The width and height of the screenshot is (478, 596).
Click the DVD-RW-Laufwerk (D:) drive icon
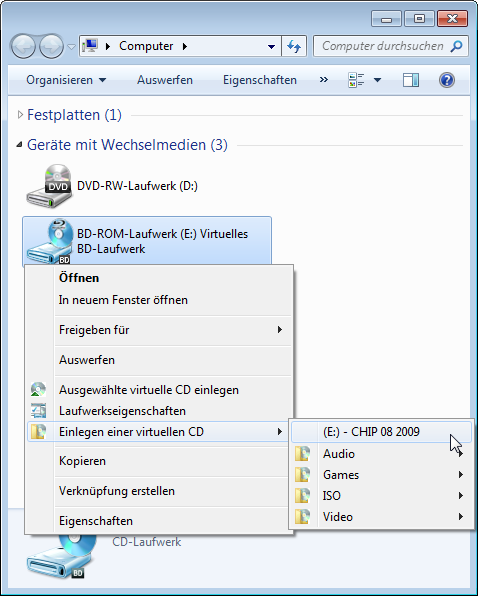pos(49,186)
